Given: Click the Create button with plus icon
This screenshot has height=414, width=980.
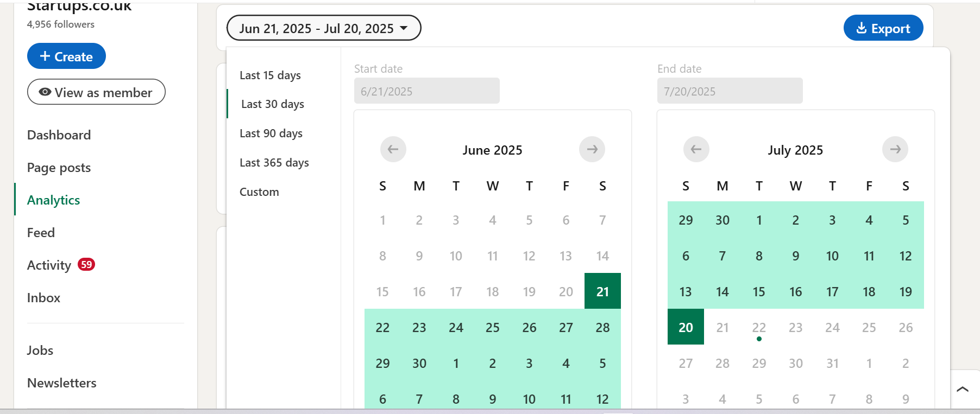Looking at the screenshot, I should click(66, 56).
